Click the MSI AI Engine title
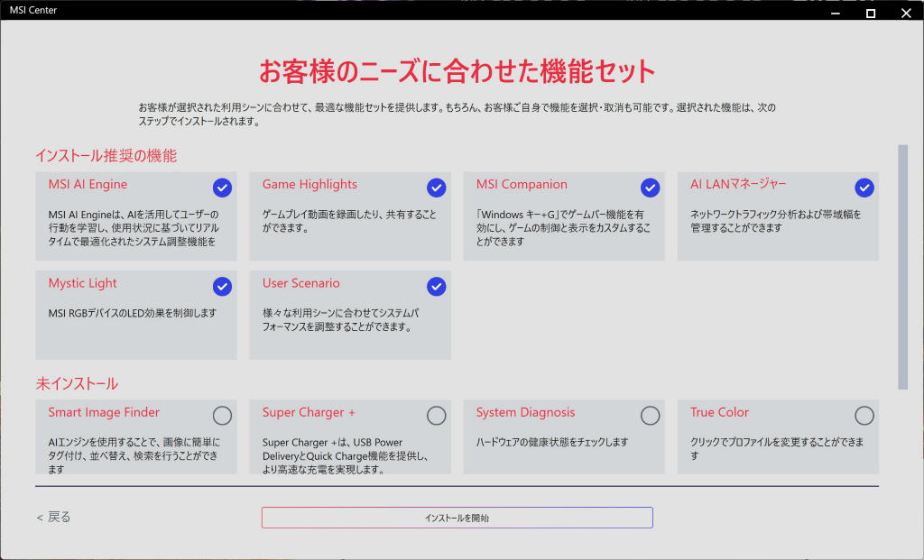 pos(88,184)
